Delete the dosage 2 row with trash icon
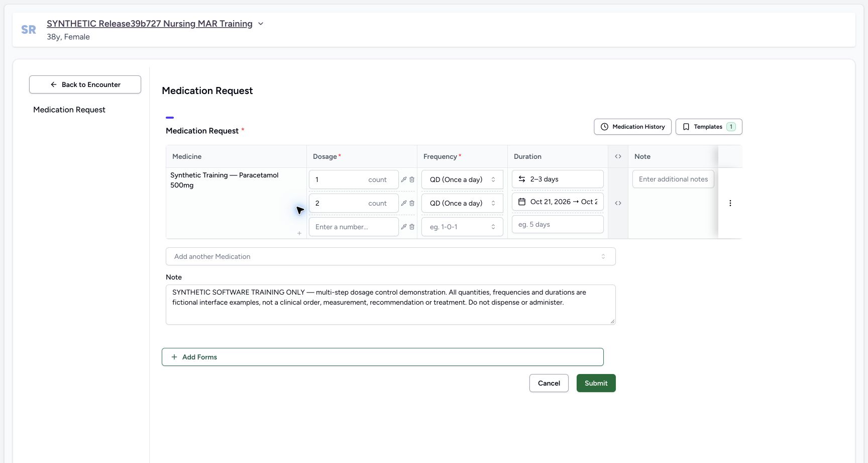The width and height of the screenshot is (868, 463). [412, 203]
